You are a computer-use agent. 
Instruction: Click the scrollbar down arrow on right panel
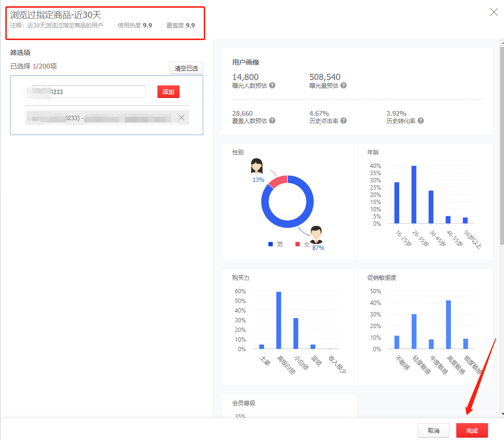(x=502, y=414)
